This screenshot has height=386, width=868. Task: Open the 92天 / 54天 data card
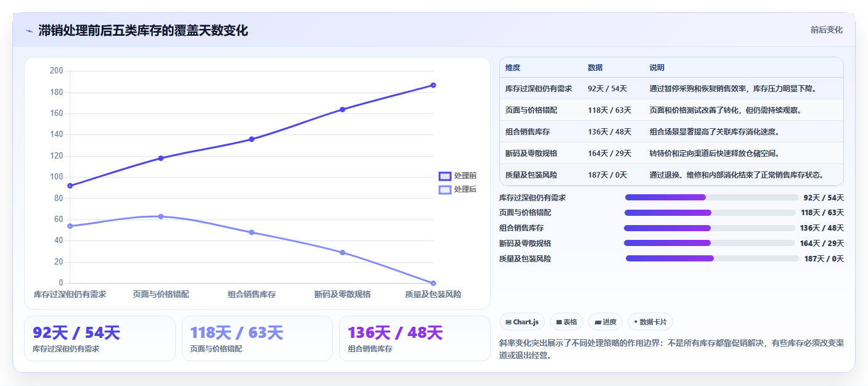coord(100,339)
